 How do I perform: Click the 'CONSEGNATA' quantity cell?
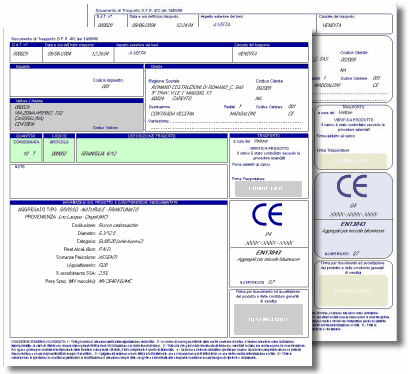pyautogui.click(x=26, y=150)
